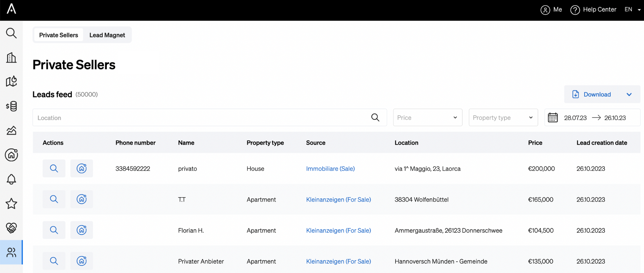Switch to the Lead Magnet tab

click(107, 35)
